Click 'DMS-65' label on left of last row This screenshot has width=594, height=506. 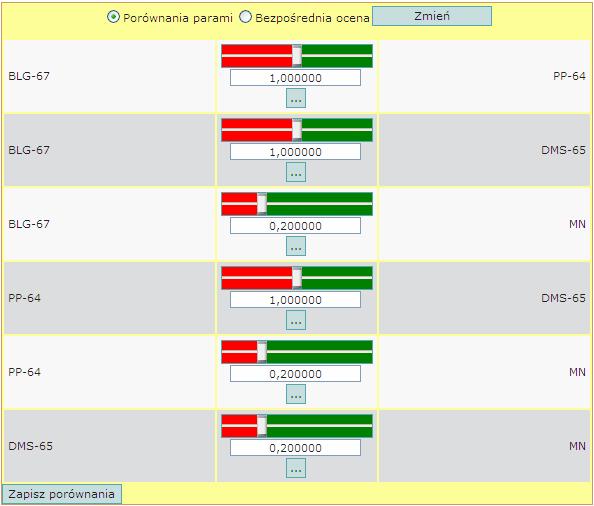tap(30, 446)
